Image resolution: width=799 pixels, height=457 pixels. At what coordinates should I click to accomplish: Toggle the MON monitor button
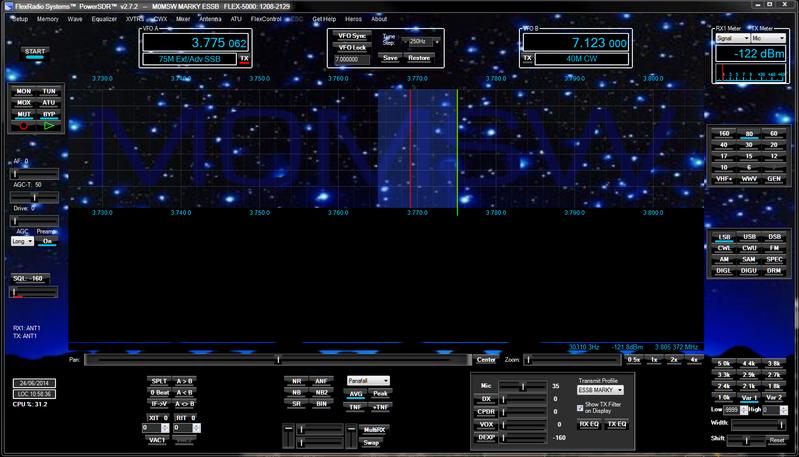coord(23,92)
